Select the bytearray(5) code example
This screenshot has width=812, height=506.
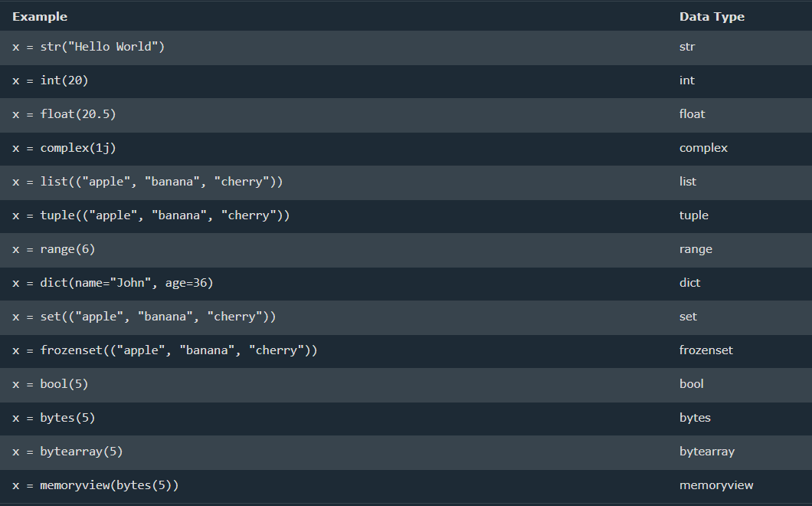point(67,452)
